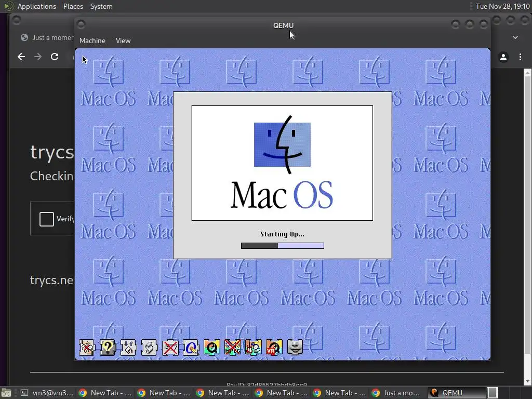
Task: Click the crossed-out MPEG extension icon
Action: (x=232, y=348)
